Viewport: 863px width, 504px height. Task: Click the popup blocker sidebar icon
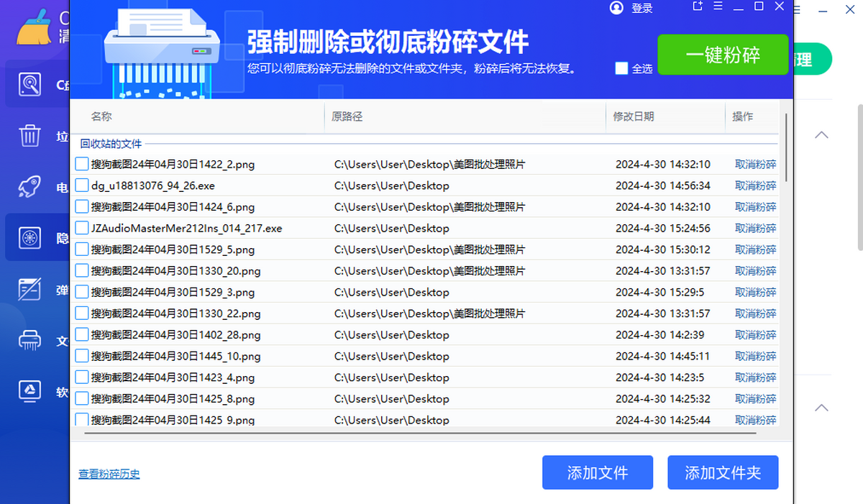point(29,290)
